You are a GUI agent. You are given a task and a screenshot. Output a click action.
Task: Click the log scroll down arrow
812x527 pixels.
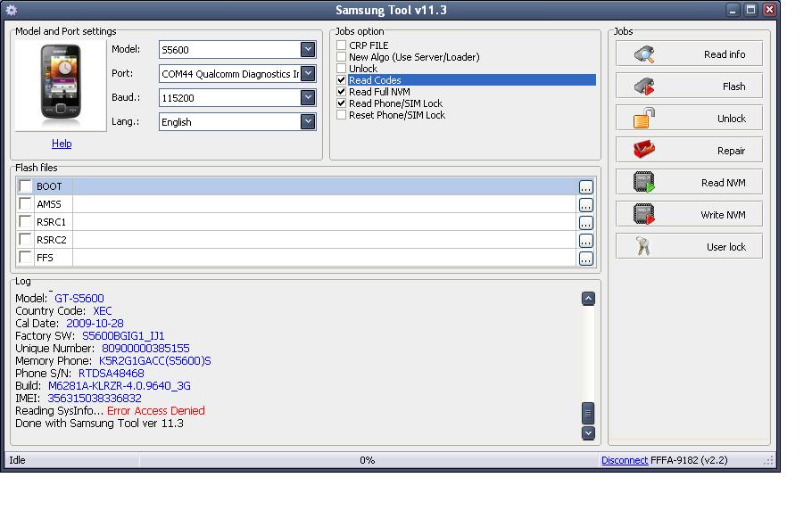click(x=588, y=432)
